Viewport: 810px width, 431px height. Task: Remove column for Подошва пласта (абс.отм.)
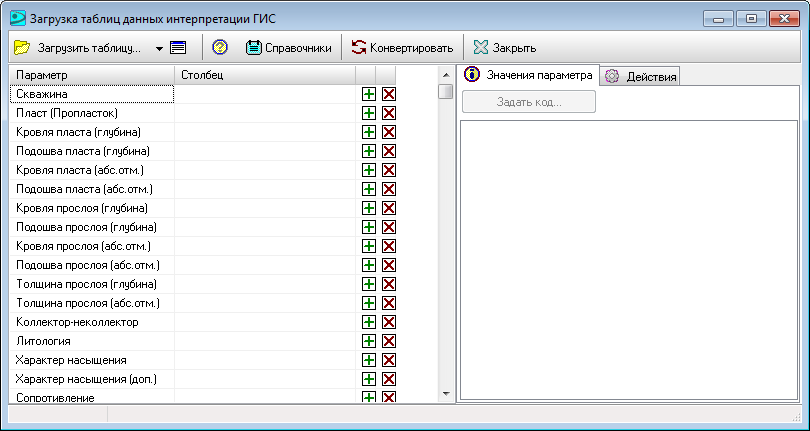tap(389, 189)
